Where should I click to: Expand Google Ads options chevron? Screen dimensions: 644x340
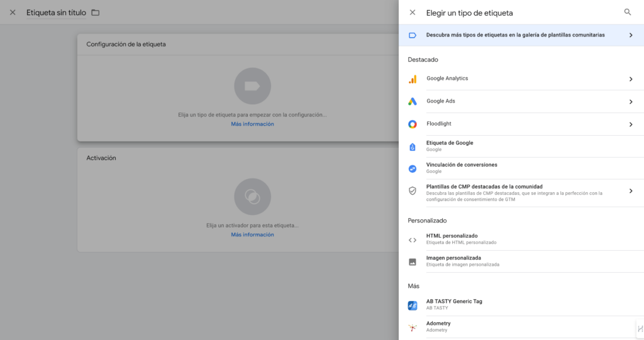coord(631,101)
